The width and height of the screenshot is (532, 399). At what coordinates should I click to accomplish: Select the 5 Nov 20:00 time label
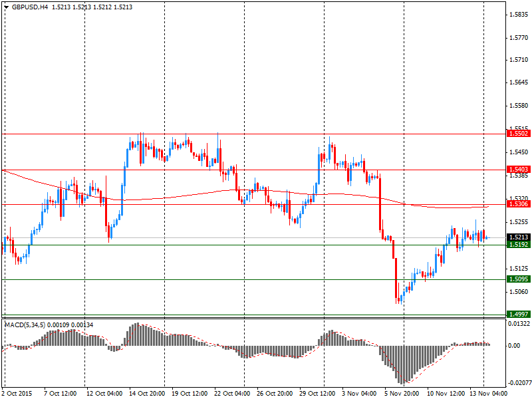pyautogui.click(x=402, y=394)
